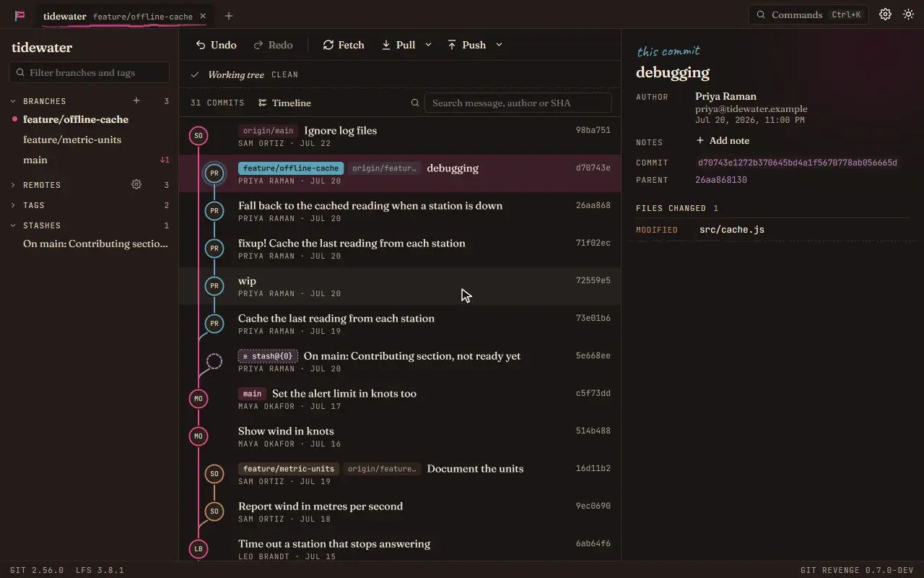This screenshot has height=578, width=924.
Task: Collapse the Branches section chevron
Action: tap(13, 101)
